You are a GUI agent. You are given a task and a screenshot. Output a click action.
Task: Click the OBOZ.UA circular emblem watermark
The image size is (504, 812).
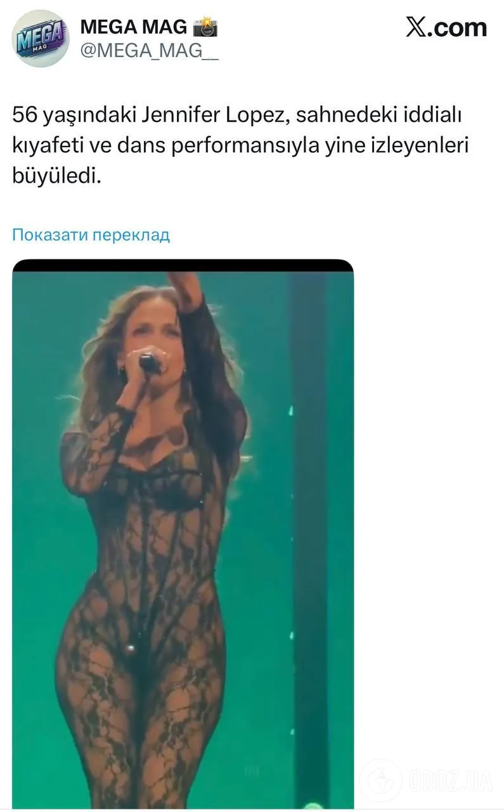click(x=380, y=780)
